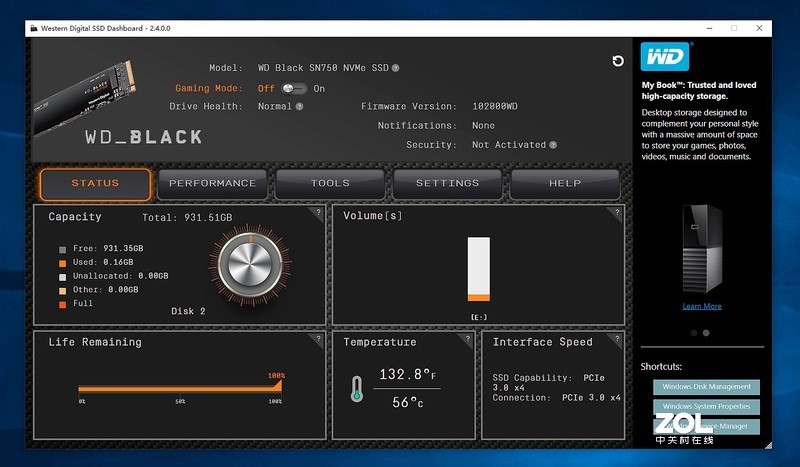Open the Tools tab
Image resolution: width=800 pixels, height=467 pixels.
click(330, 184)
